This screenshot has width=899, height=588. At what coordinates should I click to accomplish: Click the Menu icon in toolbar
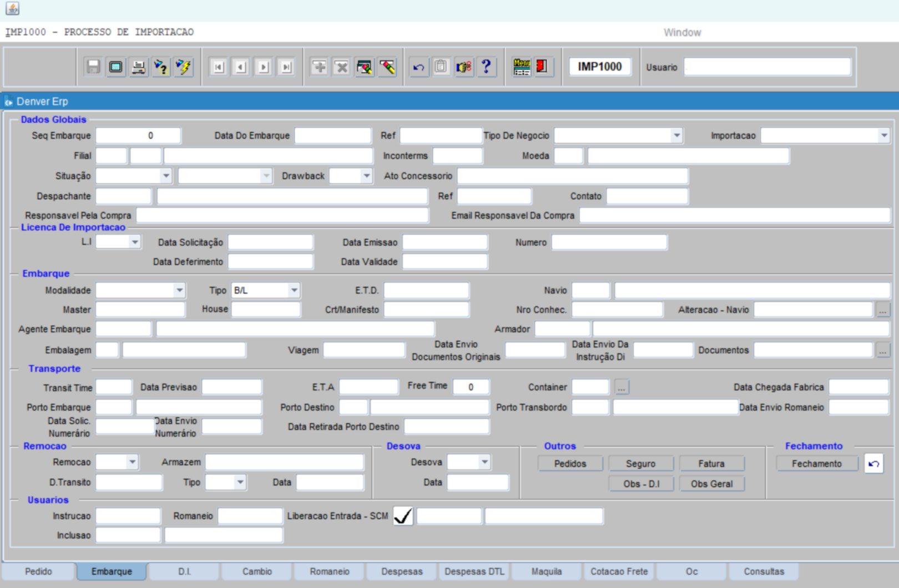click(521, 67)
